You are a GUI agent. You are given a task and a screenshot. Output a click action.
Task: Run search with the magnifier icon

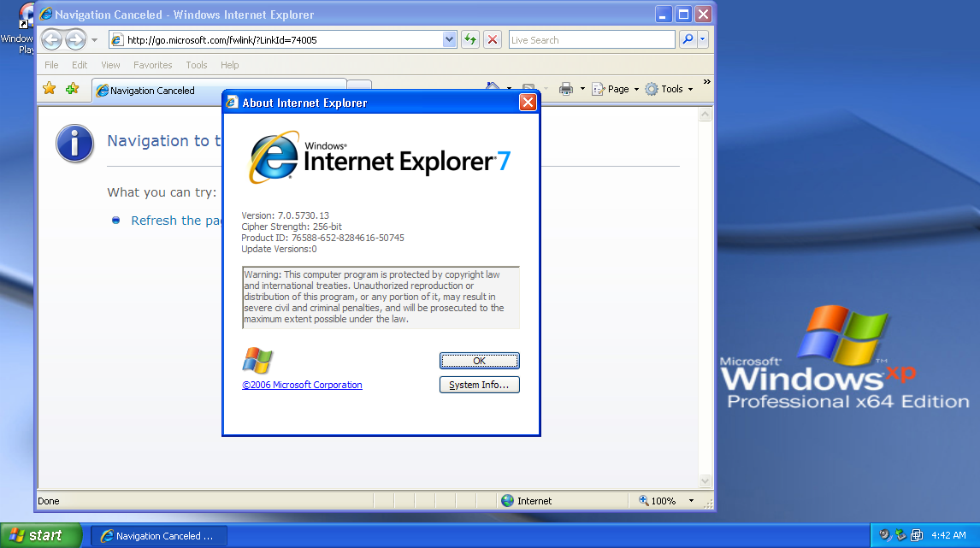(x=688, y=39)
